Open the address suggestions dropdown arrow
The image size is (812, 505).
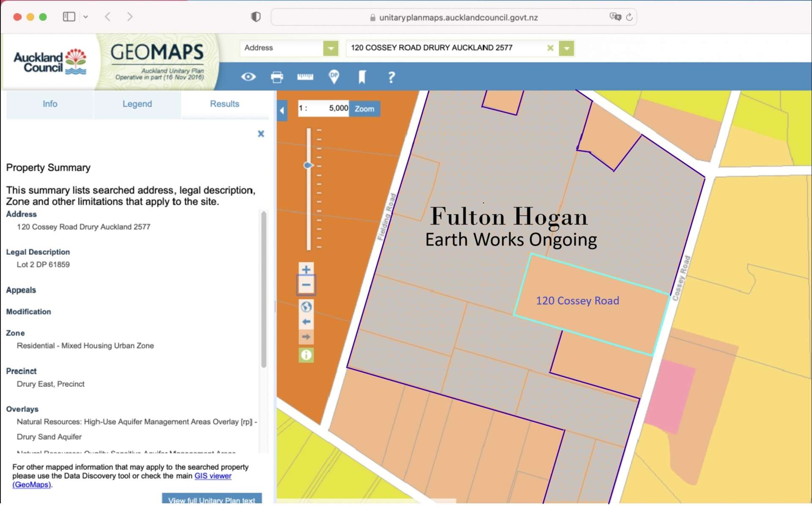[567, 48]
